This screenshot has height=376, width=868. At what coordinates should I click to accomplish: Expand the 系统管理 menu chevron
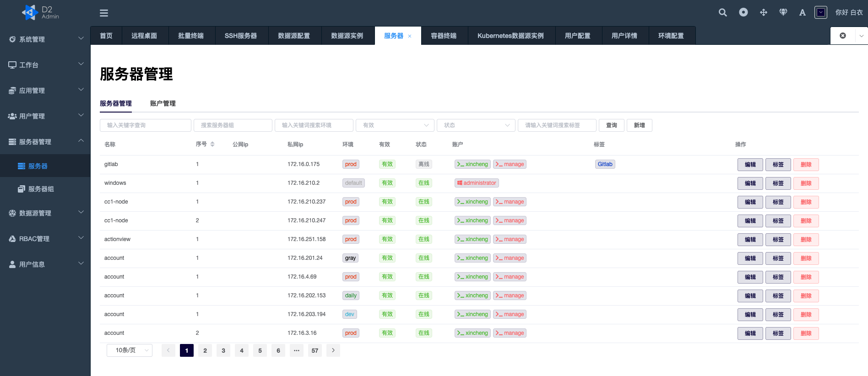point(81,38)
